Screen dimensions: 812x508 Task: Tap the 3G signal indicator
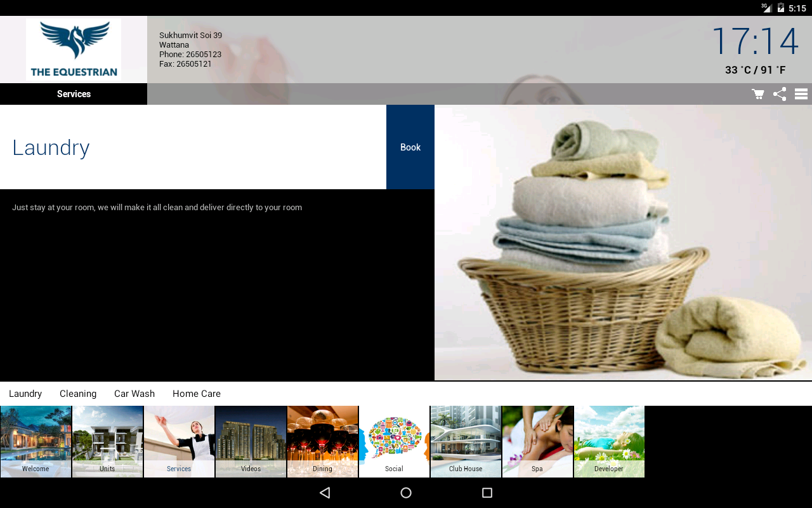[766, 8]
